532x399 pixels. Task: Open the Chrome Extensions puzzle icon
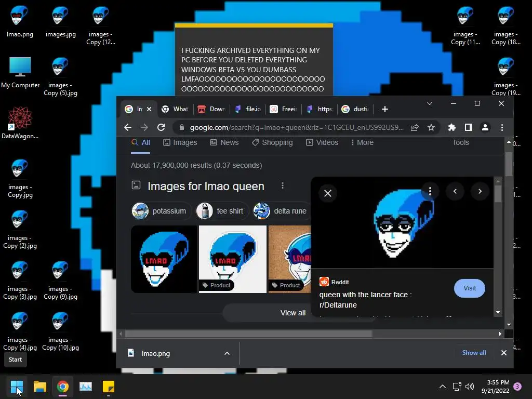pos(452,128)
